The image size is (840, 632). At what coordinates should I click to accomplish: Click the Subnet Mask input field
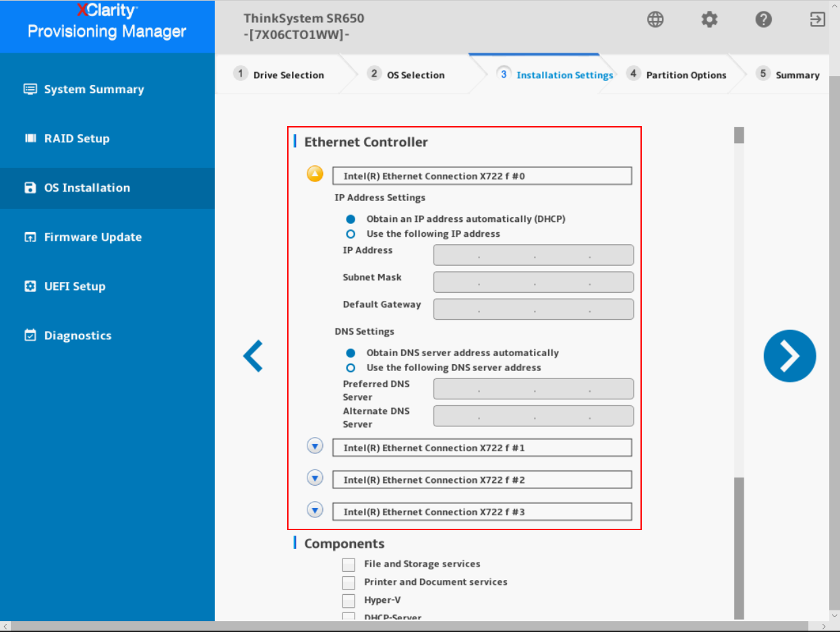(x=533, y=282)
